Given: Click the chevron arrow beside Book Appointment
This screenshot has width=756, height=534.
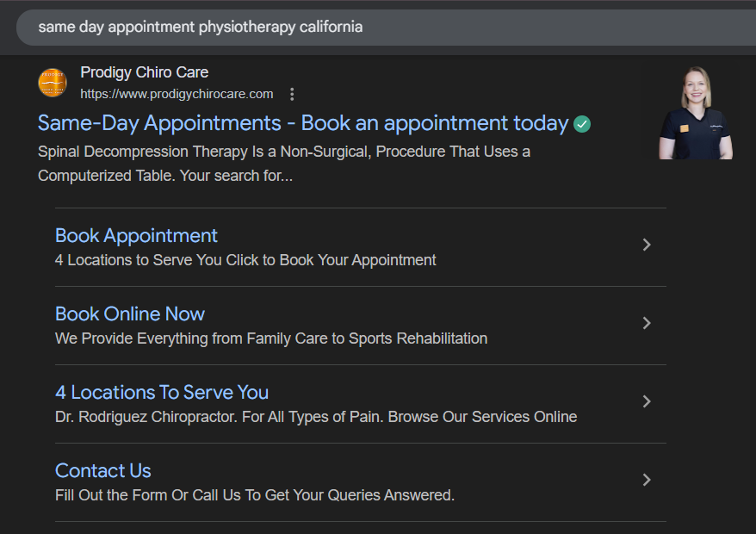Looking at the screenshot, I should (648, 245).
